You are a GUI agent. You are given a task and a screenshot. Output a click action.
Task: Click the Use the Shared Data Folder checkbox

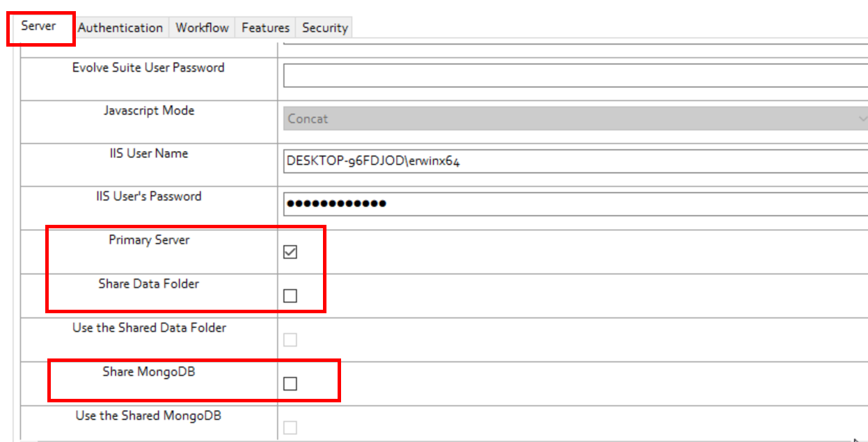point(290,340)
